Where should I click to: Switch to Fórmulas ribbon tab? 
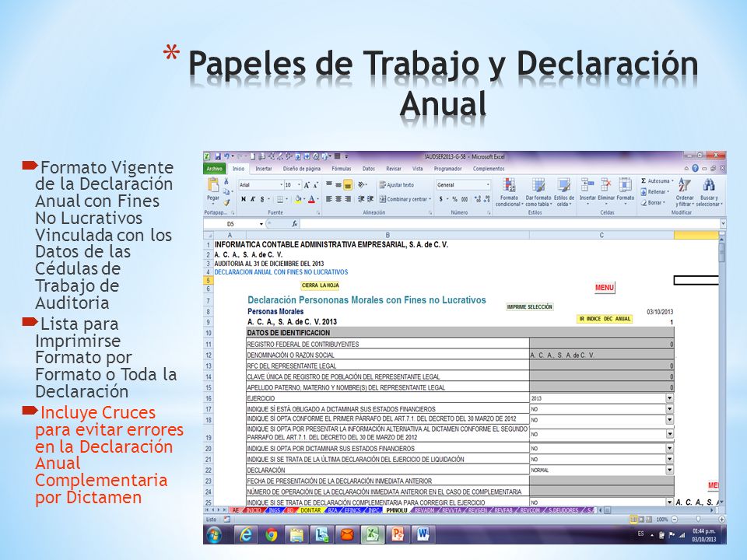(342, 169)
